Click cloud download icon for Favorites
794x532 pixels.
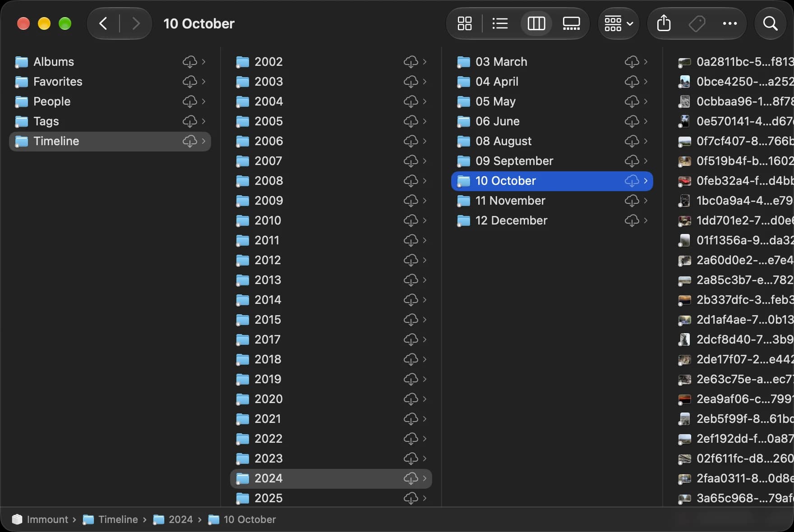(189, 82)
